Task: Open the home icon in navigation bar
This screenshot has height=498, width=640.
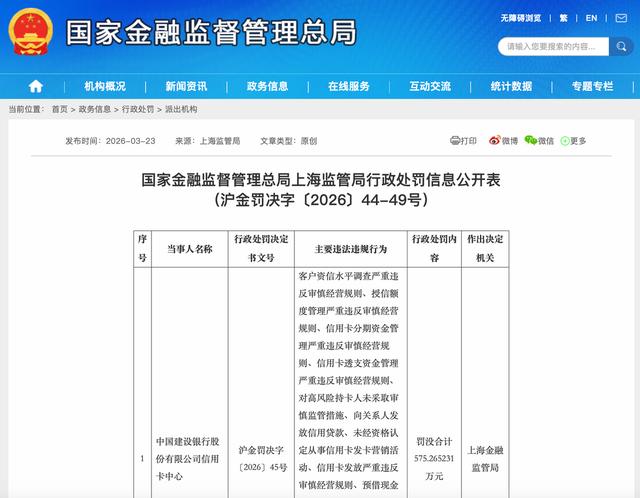Action: 36,86
